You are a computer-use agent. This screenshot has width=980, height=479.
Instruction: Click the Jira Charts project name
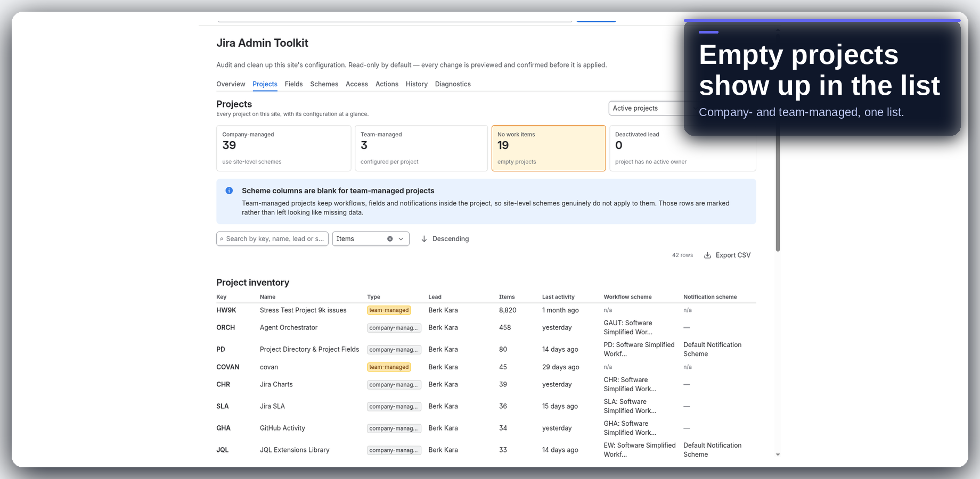coord(276,384)
